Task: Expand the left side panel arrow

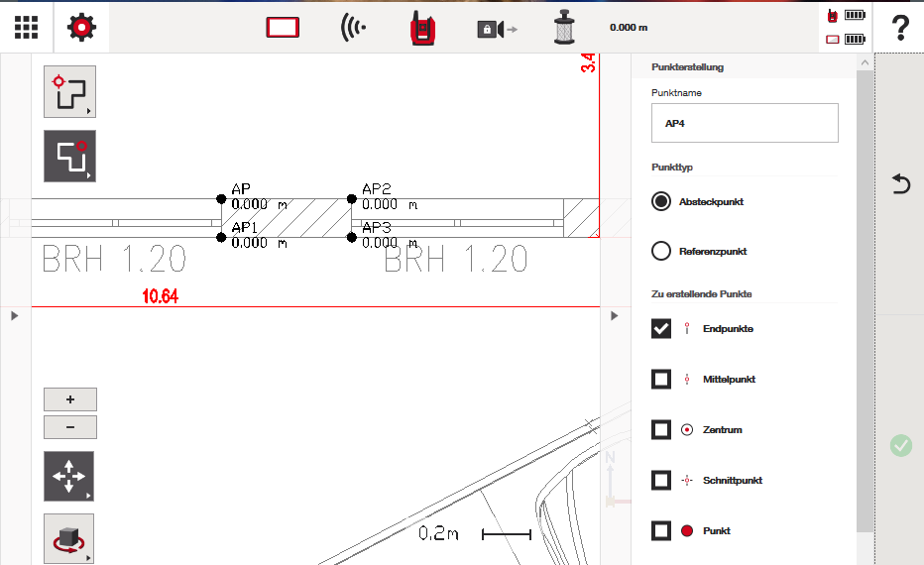Action: 15,315
